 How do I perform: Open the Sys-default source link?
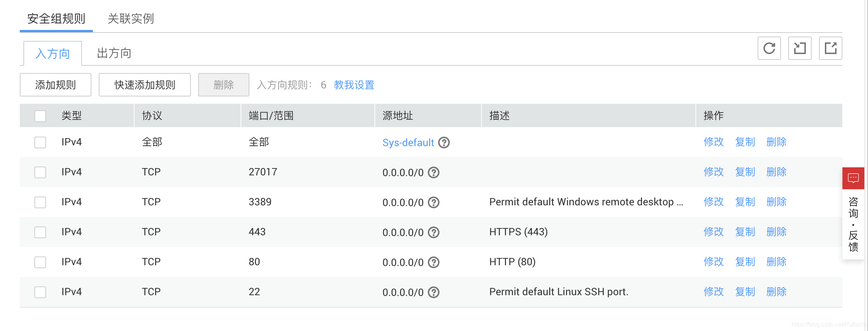[408, 142]
